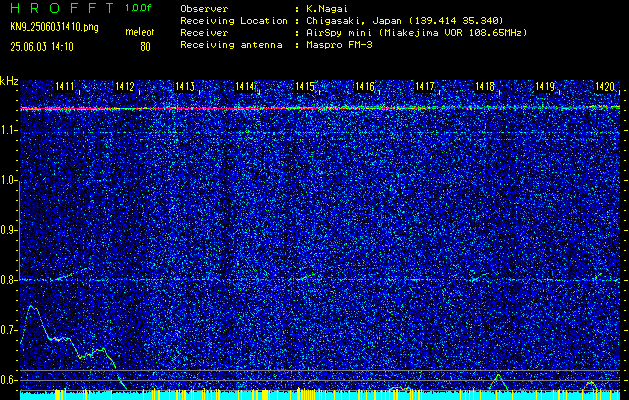Viewport: 629px width, 400px height.
Task: Click the HROFFT title text
Action: pos(62,8)
